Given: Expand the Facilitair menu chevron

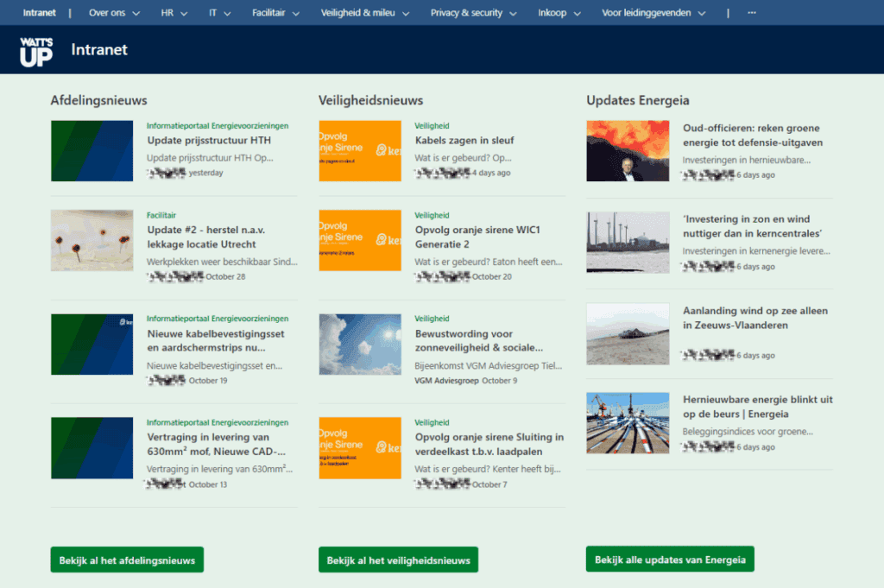Looking at the screenshot, I should click(295, 14).
